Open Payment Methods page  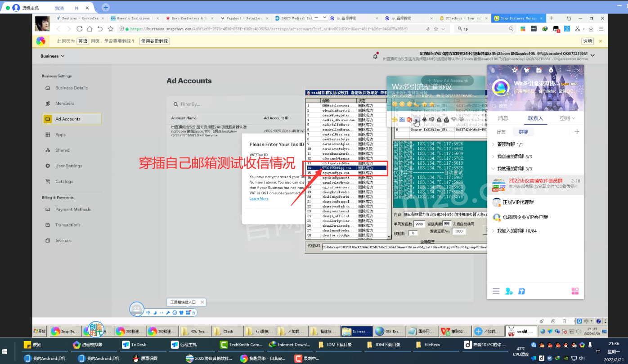click(x=73, y=209)
